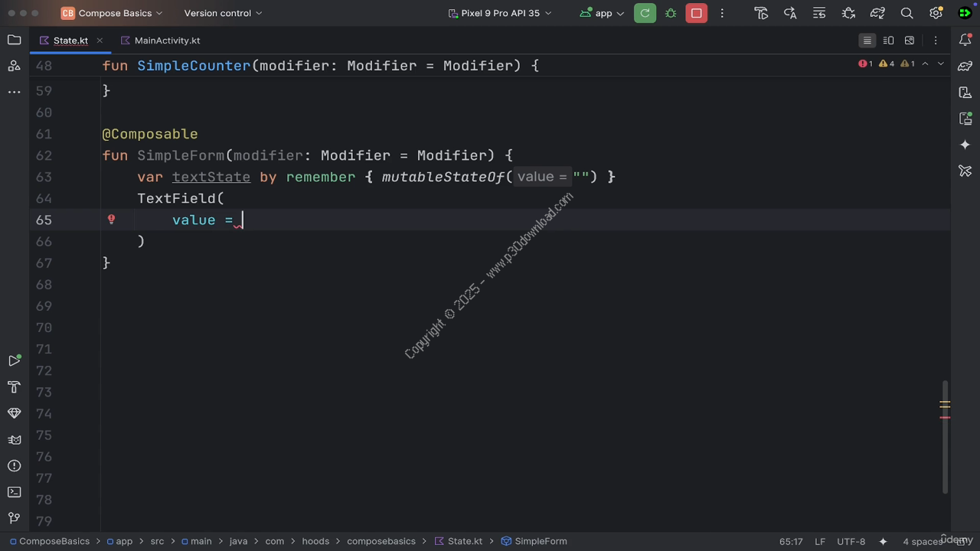The image size is (980, 551).
Task: Rerun the app with green button
Action: click(x=645, y=13)
